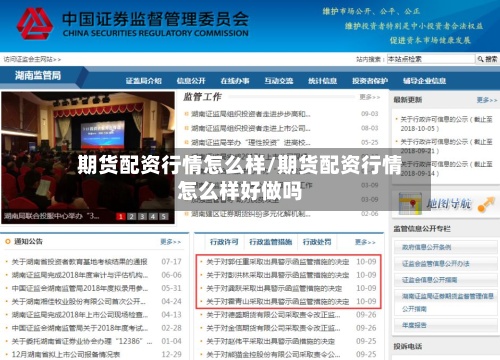Open 湖南证监局完成2018年上市公司现场检查 notice
This screenshot has width=500, height=360.
pyautogui.click(x=80, y=315)
